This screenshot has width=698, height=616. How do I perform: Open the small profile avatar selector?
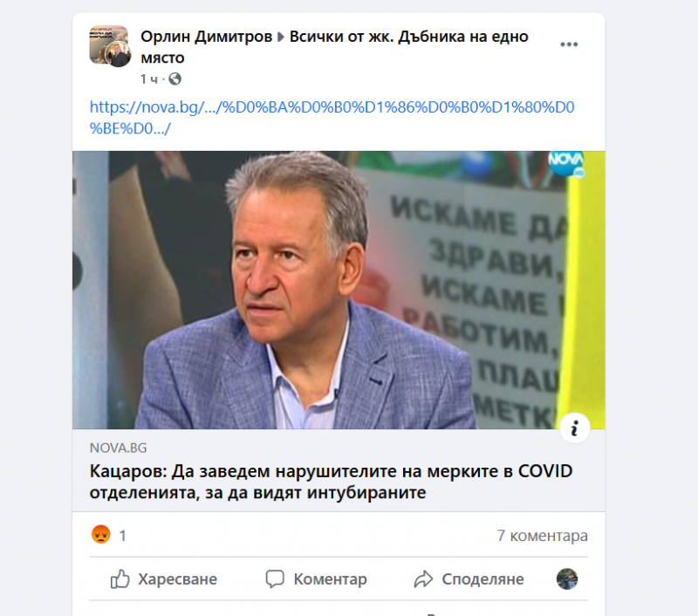(566, 579)
